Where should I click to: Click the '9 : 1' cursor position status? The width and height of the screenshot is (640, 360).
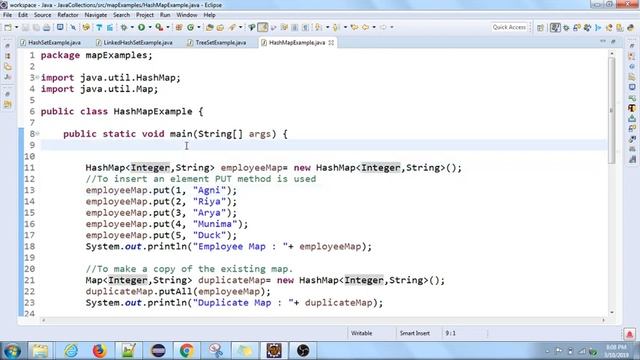coord(451,333)
